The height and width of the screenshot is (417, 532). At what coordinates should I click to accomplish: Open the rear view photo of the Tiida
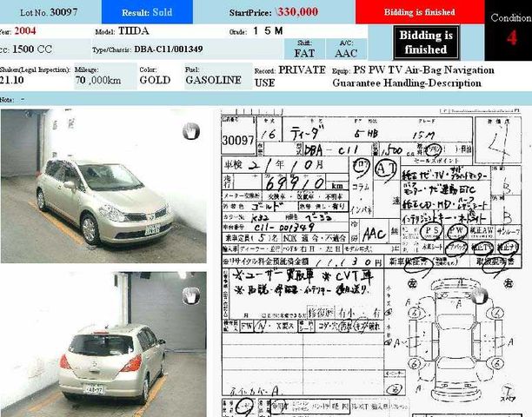103,344
